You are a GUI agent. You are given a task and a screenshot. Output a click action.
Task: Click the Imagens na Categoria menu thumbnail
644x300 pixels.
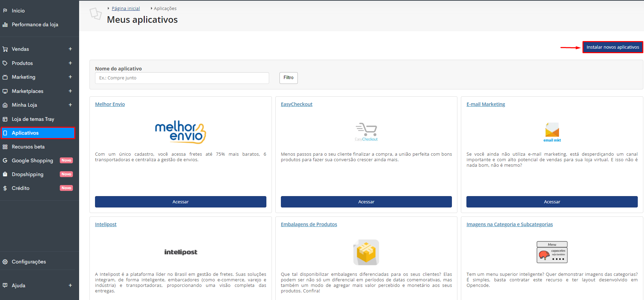(552, 252)
